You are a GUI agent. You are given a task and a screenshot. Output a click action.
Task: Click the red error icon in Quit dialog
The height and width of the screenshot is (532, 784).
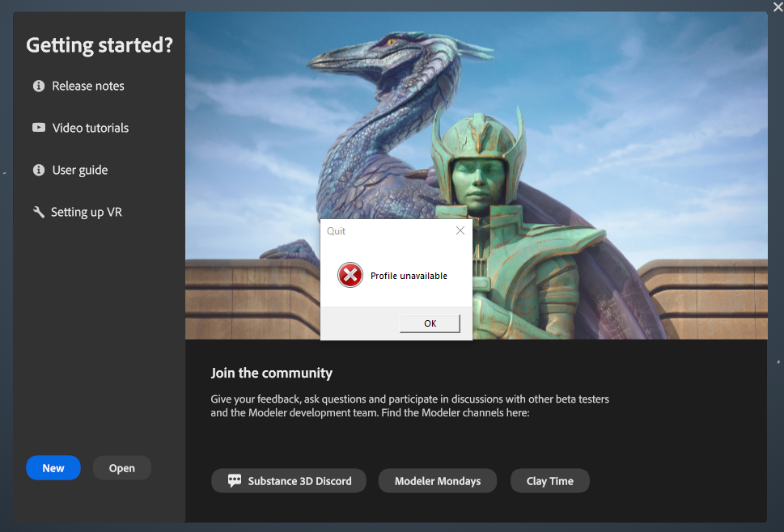click(x=350, y=275)
